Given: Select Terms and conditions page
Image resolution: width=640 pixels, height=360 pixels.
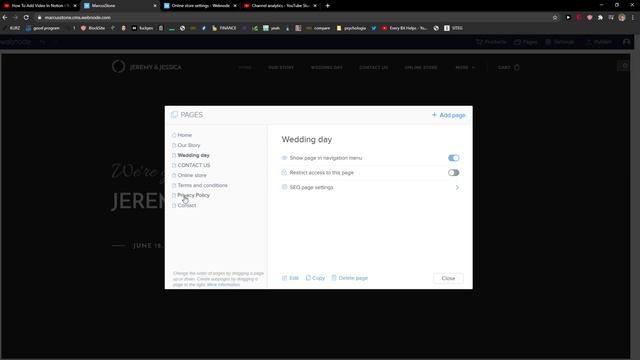Looking at the screenshot, I should (x=202, y=185).
